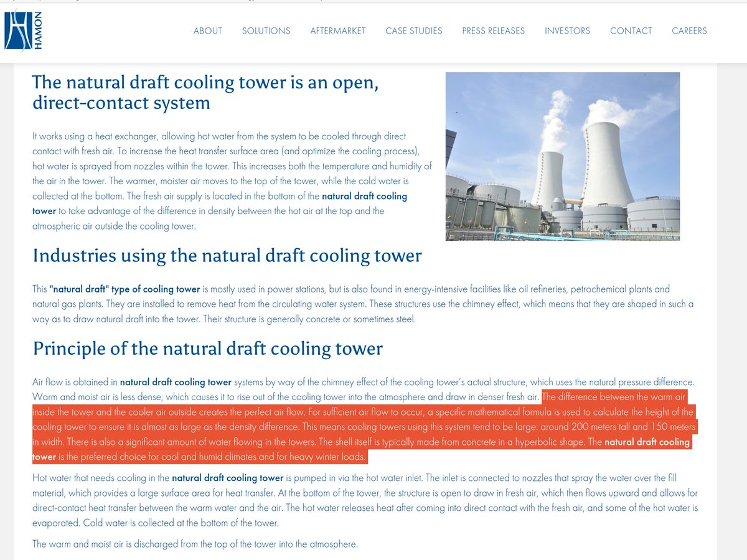
Task: Click sentence 'The warm and moist air is discharged'
Action: [x=108, y=544]
